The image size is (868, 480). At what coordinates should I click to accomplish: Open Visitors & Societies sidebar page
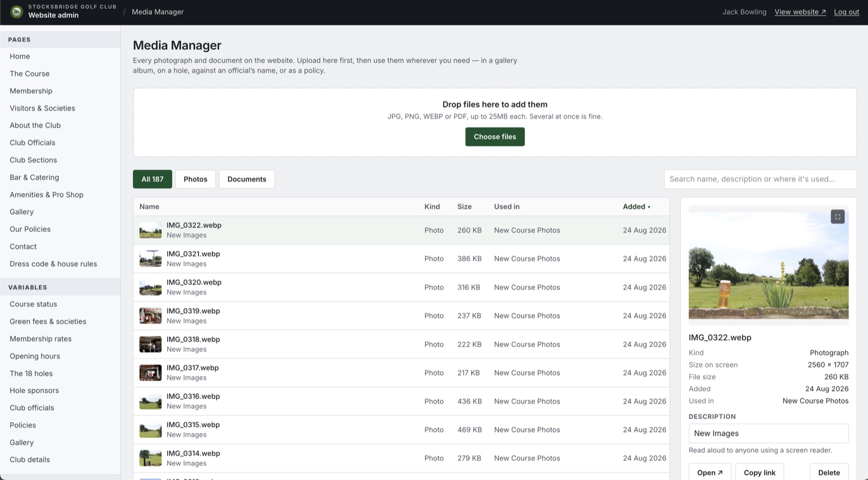pos(42,108)
